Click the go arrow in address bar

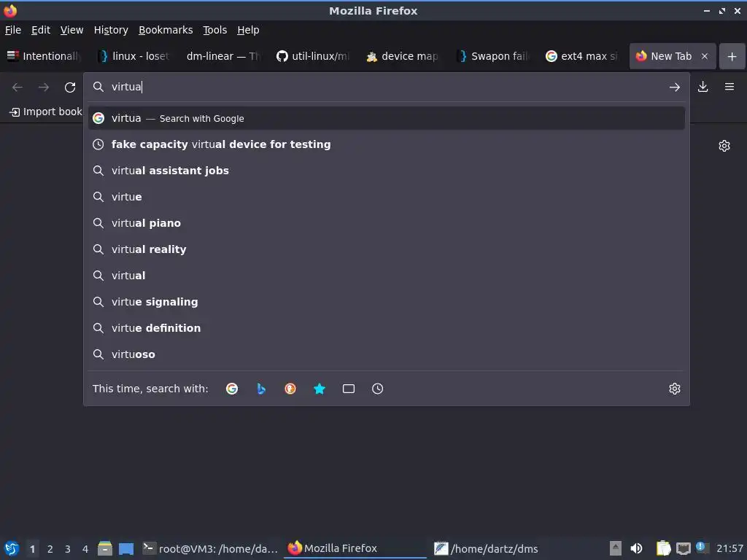[674, 87]
